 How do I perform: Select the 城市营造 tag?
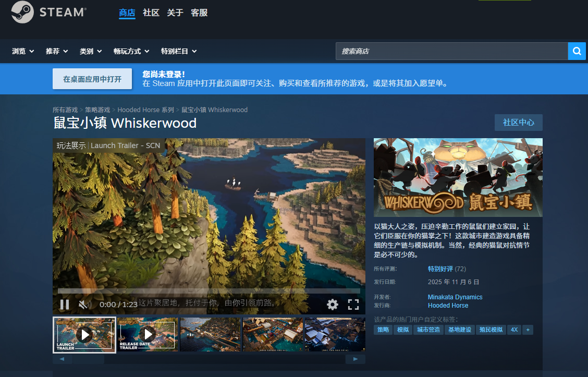(x=428, y=330)
